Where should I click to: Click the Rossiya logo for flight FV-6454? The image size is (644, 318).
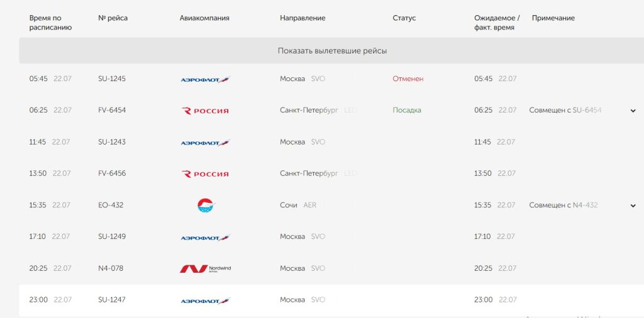(x=205, y=111)
